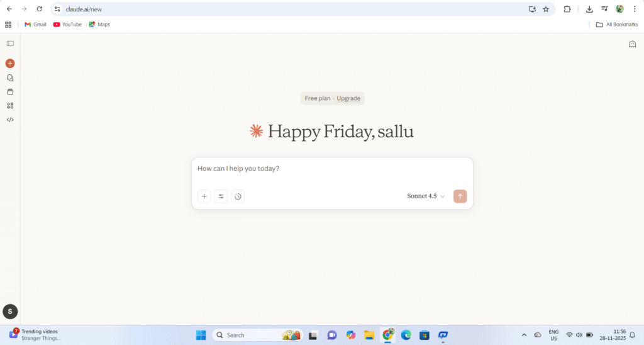644x345 pixels.
Task: Open the Chats history icon in sidebar
Action: pyautogui.click(x=10, y=78)
